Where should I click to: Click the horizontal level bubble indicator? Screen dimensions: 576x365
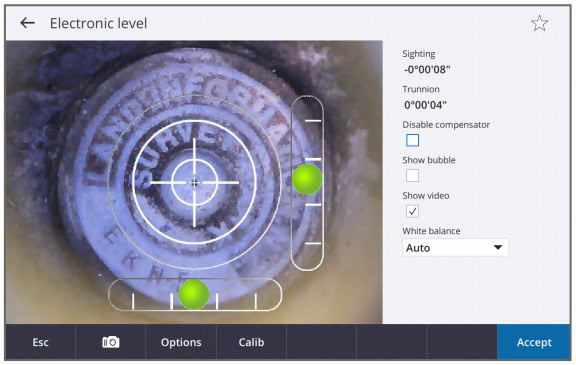coord(194,294)
